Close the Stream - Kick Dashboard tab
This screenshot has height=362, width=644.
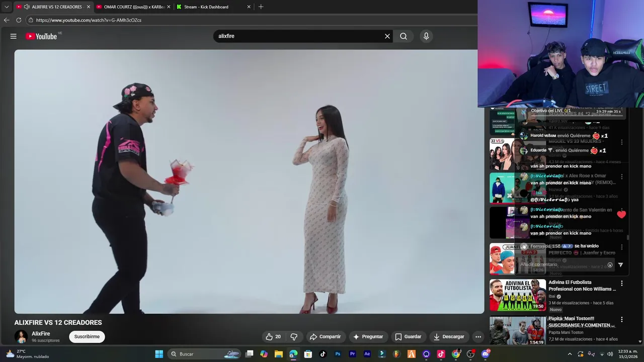pyautogui.click(x=249, y=7)
